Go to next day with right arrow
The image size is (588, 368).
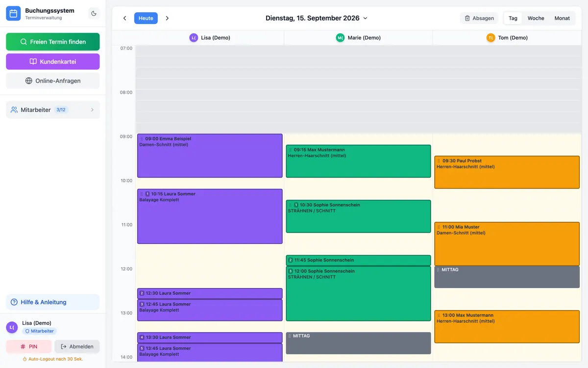[x=167, y=18]
